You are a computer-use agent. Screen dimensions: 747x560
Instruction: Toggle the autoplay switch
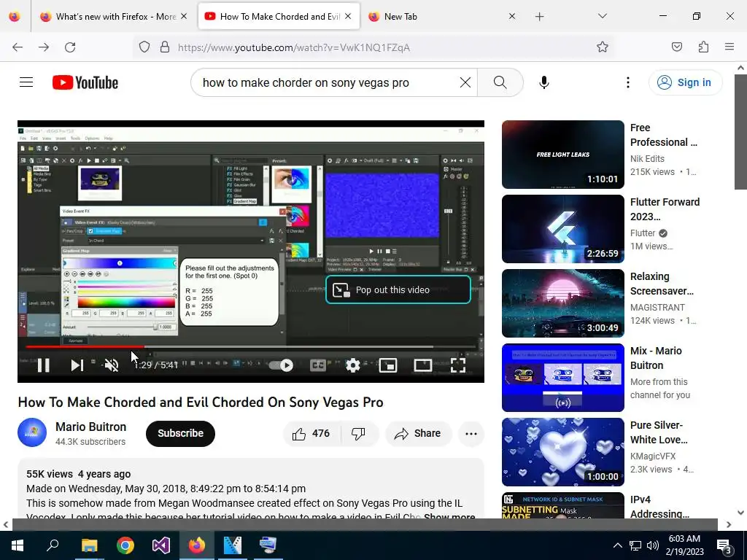(281, 365)
